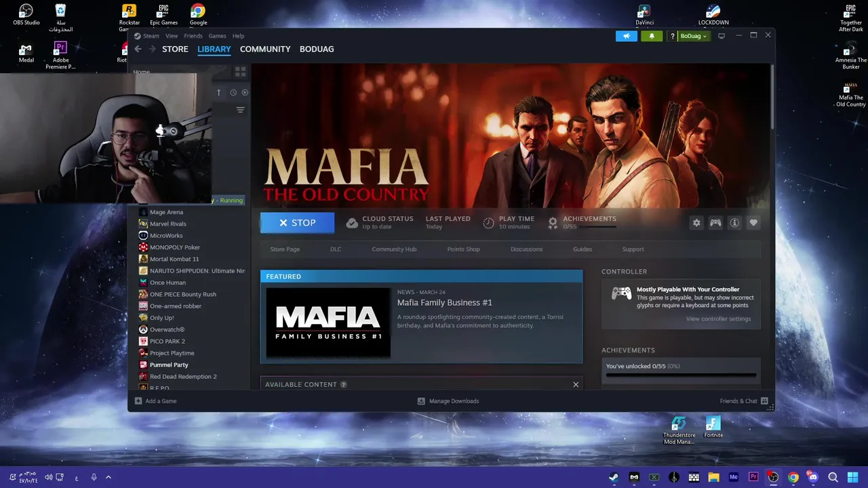Viewport: 868px width, 488px height.
Task: Open the Store Page link
Action: tap(285, 249)
